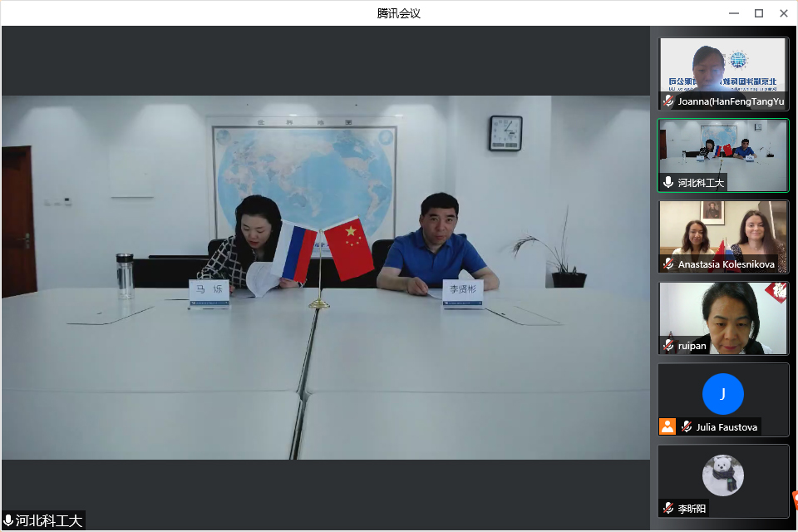Click ruipan's muted microphone icon
This screenshot has height=532, width=798.
(x=668, y=345)
